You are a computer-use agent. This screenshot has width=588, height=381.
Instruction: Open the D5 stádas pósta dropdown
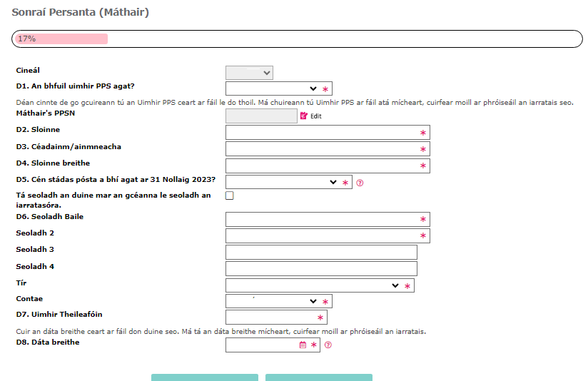pos(282,183)
